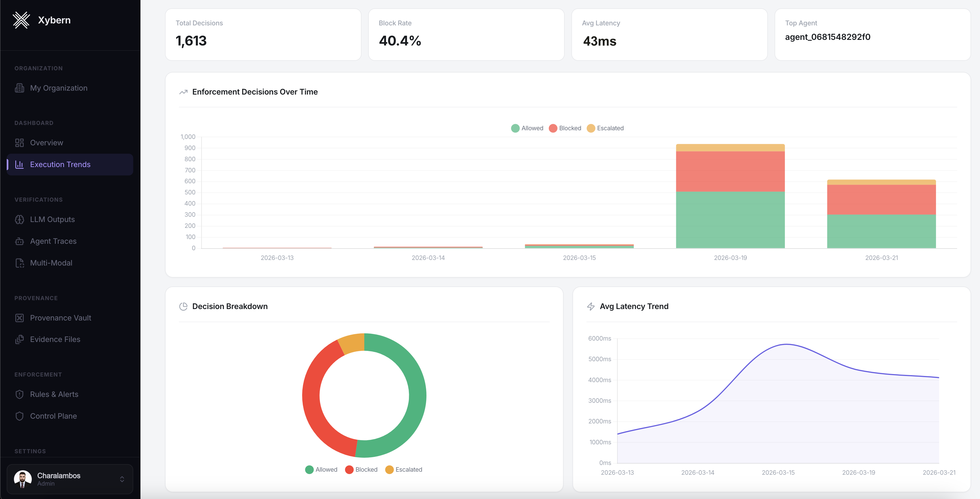Viewport: 980px width, 499px height.
Task: Toggle Allowed in the enforcement chart legend
Action: point(527,128)
